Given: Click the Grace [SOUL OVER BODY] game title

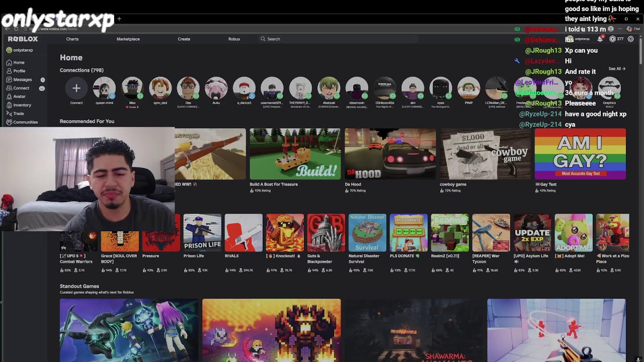Looking at the screenshot, I should tap(119, 258).
